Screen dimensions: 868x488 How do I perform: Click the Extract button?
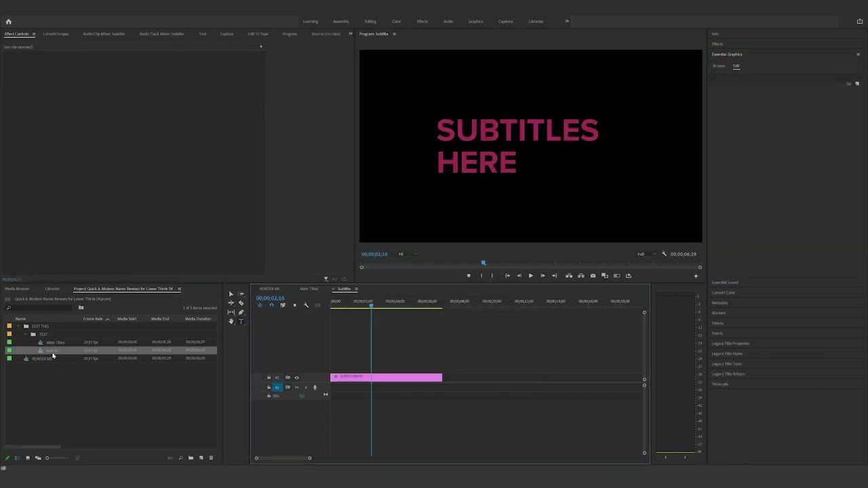tap(580, 276)
